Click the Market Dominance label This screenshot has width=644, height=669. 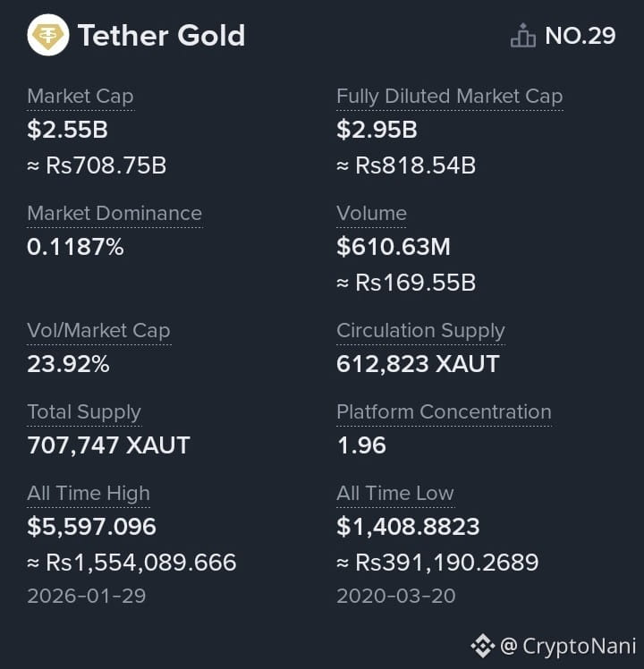click(x=114, y=213)
